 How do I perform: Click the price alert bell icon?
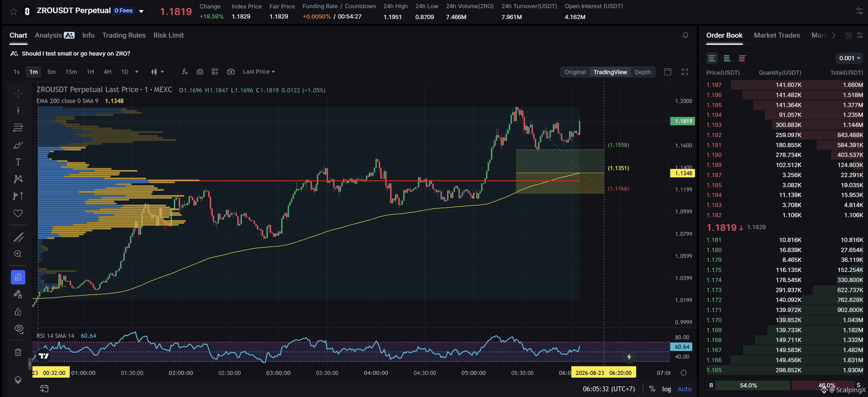pos(685,35)
